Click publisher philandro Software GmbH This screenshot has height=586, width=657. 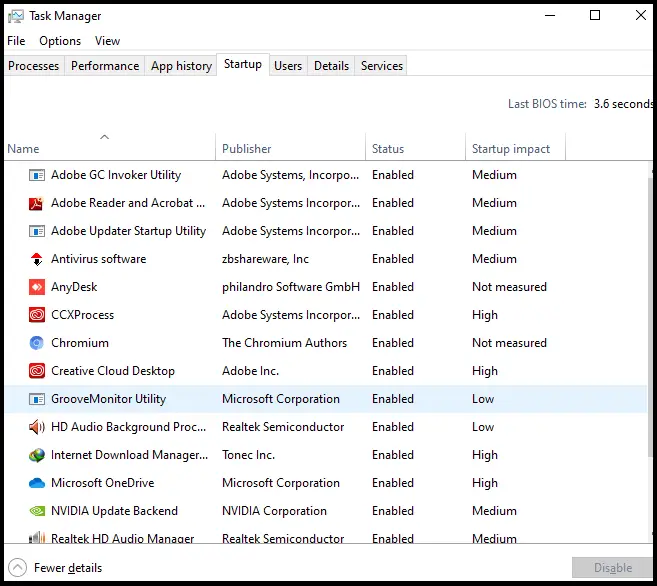291,287
